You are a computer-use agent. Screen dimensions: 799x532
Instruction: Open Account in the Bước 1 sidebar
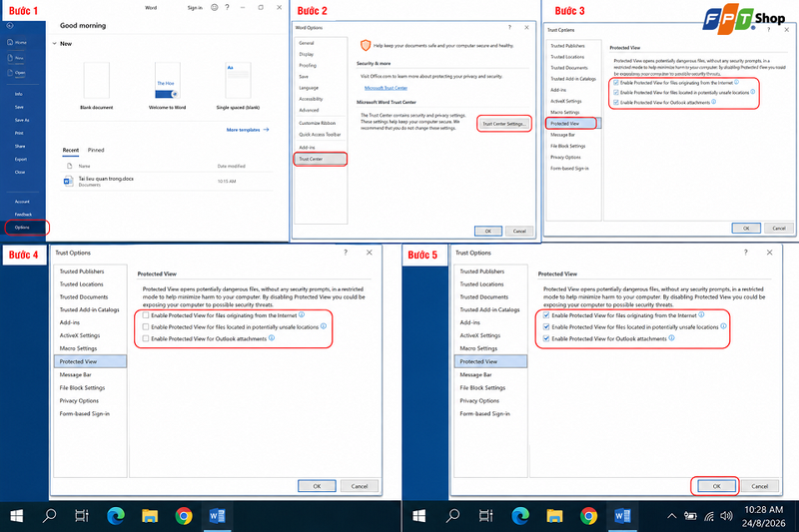[x=22, y=202]
